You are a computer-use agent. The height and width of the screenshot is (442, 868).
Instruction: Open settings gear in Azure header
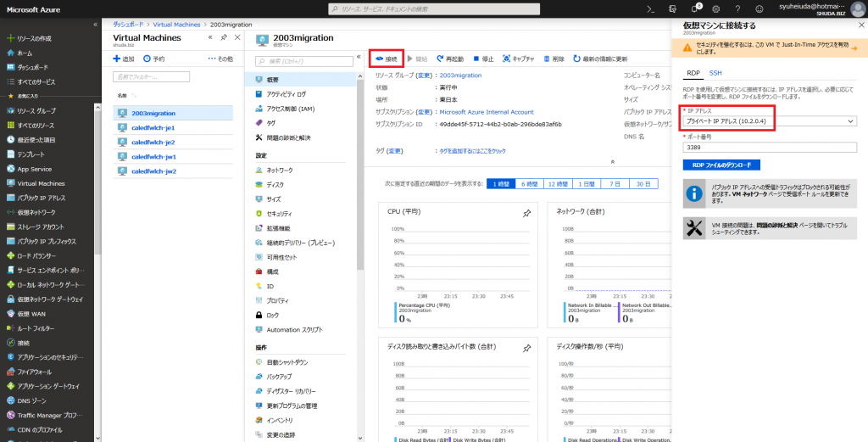[x=715, y=8]
